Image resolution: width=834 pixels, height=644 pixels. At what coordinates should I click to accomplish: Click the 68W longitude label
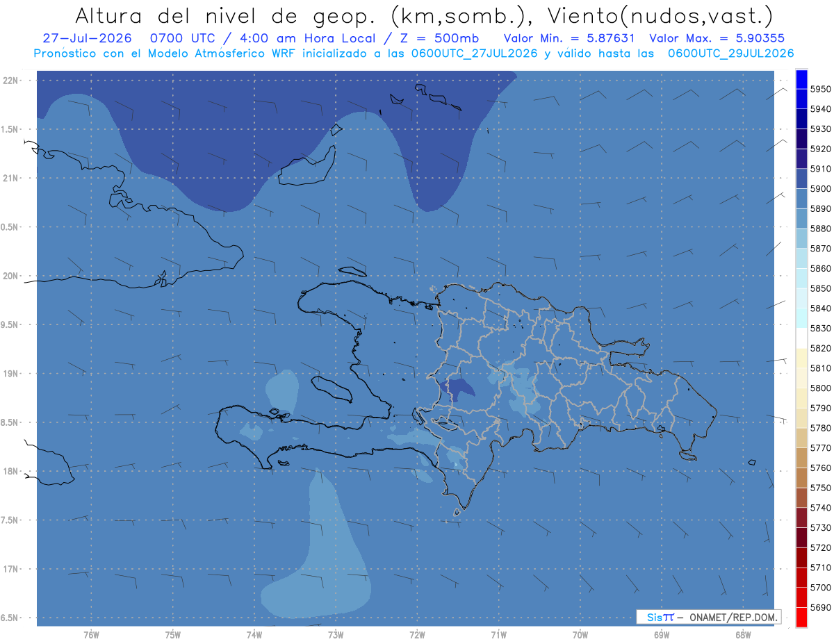click(743, 635)
